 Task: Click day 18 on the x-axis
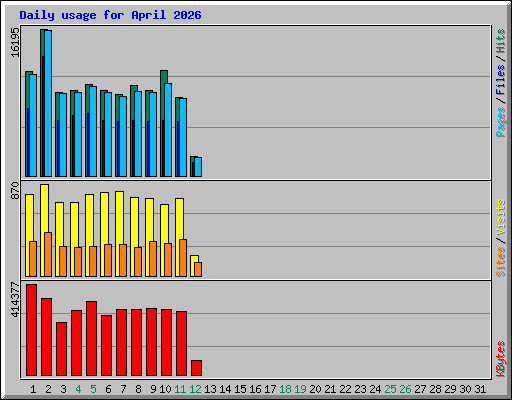click(x=285, y=389)
